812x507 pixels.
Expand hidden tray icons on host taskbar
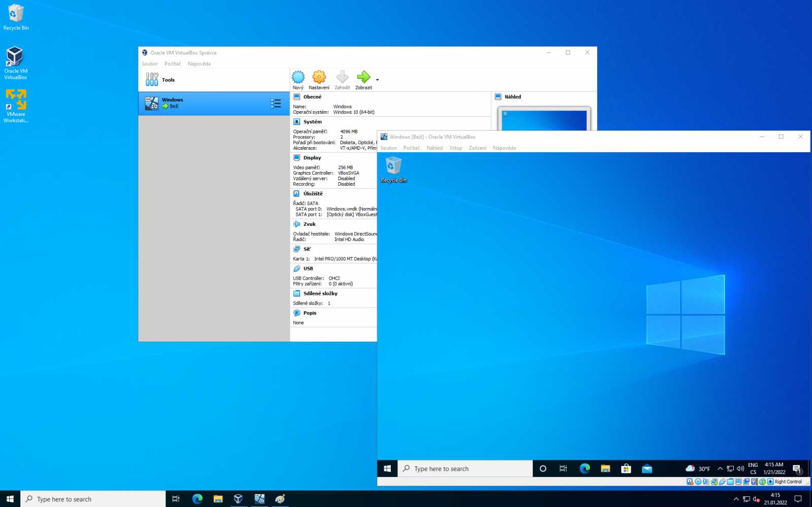(736, 499)
